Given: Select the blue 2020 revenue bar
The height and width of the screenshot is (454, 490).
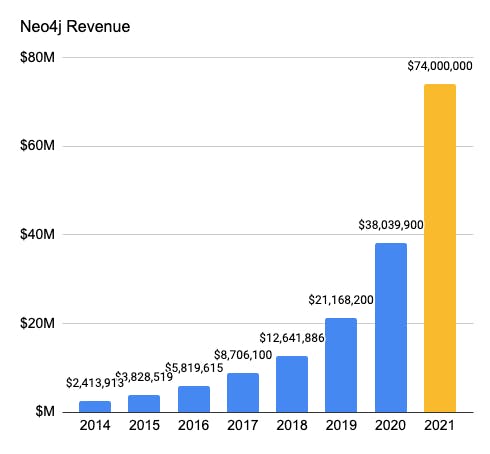Looking at the screenshot, I should (x=391, y=328).
